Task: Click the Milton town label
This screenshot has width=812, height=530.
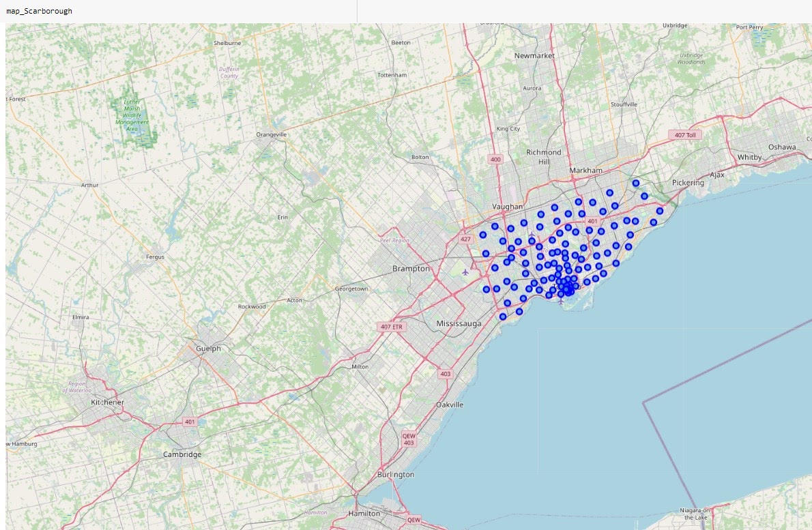Action: tap(360, 366)
